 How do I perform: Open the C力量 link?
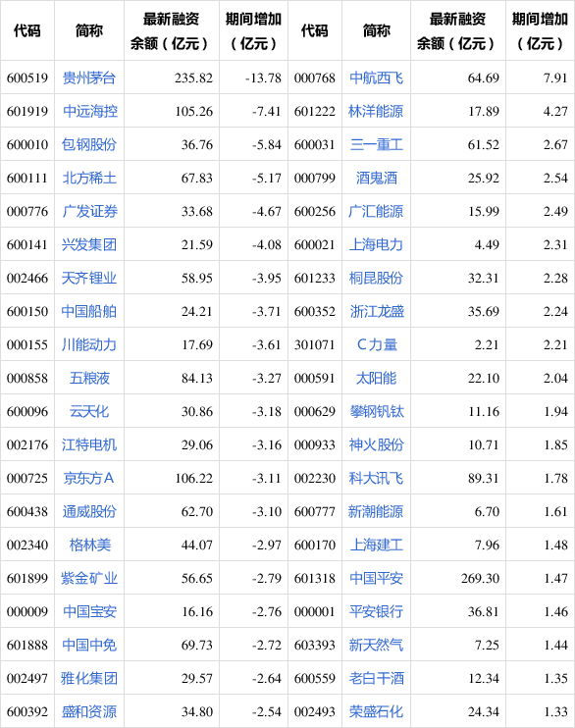tap(377, 344)
